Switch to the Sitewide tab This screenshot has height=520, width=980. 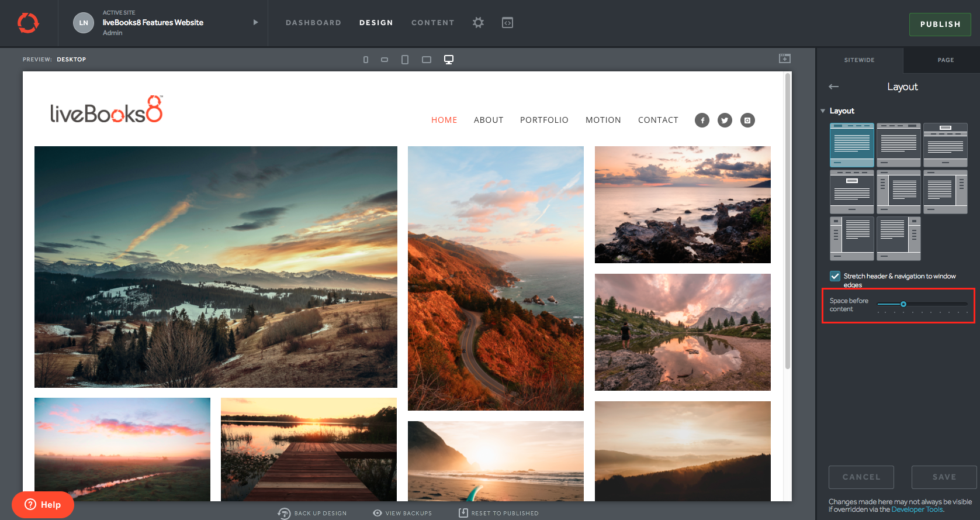[x=859, y=60]
